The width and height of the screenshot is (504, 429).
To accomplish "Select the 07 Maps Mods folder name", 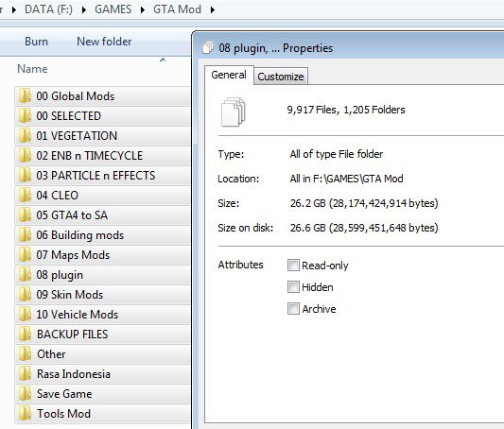I will [73, 254].
